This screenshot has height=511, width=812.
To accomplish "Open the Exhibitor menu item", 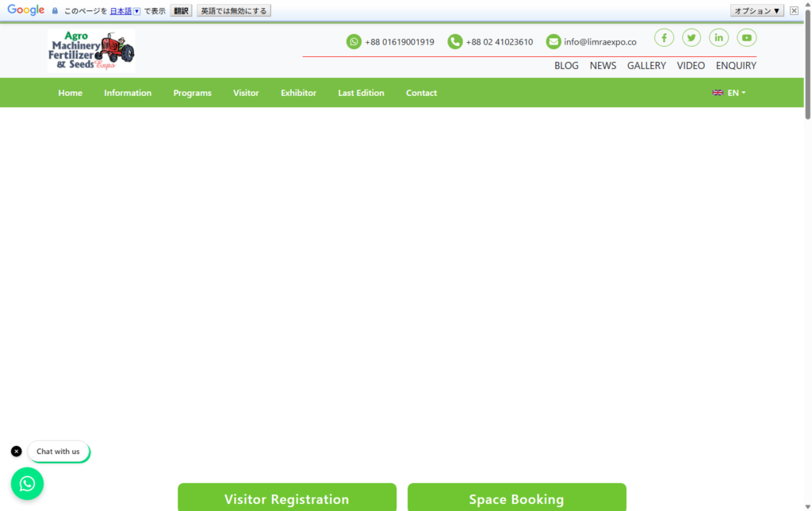I will 298,93.
